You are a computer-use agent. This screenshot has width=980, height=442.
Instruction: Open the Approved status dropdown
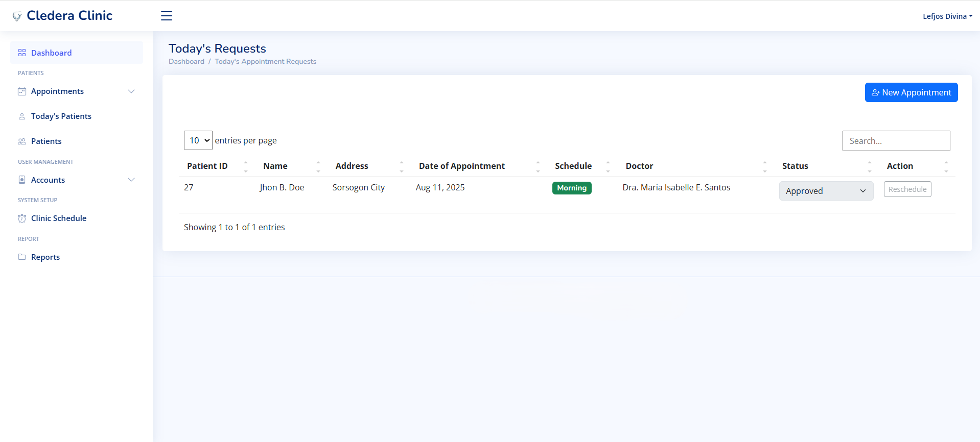[x=826, y=191]
